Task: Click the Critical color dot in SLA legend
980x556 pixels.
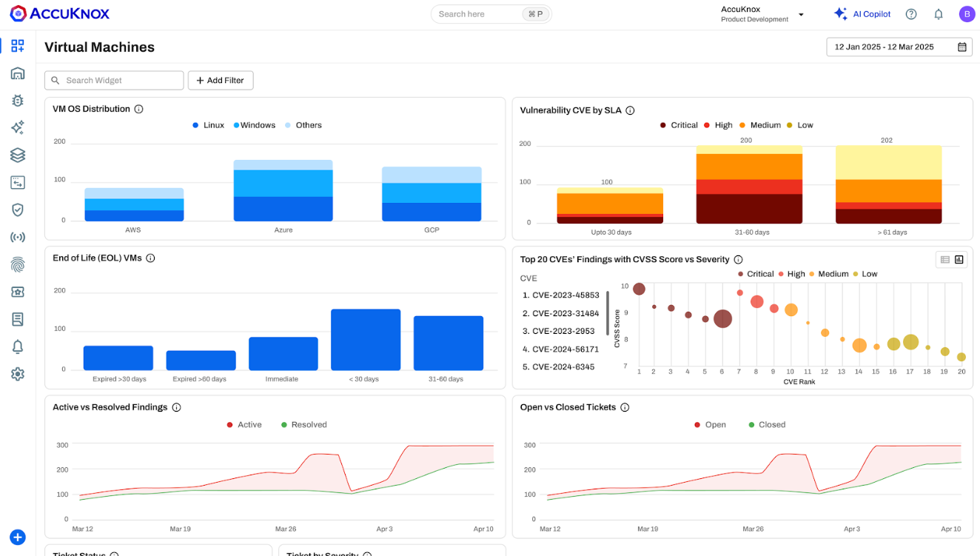Action: pyautogui.click(x=663, y=125)
